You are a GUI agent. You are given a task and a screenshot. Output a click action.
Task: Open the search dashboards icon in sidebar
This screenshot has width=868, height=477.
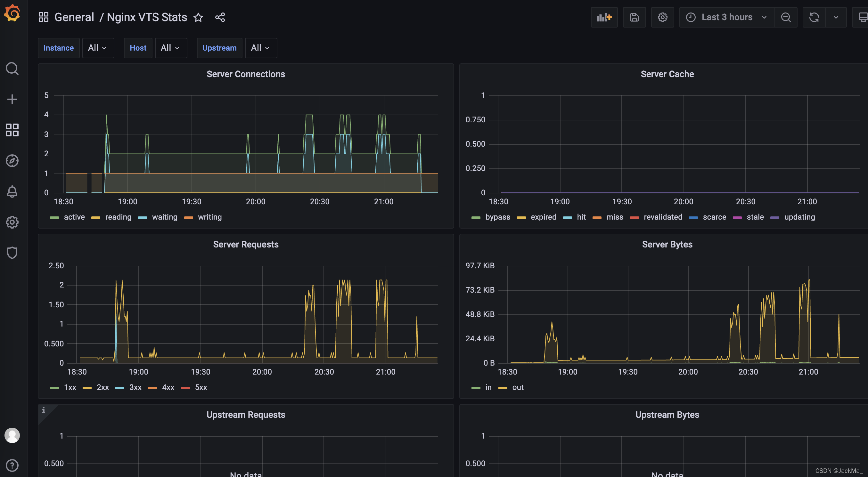[12, 69]
